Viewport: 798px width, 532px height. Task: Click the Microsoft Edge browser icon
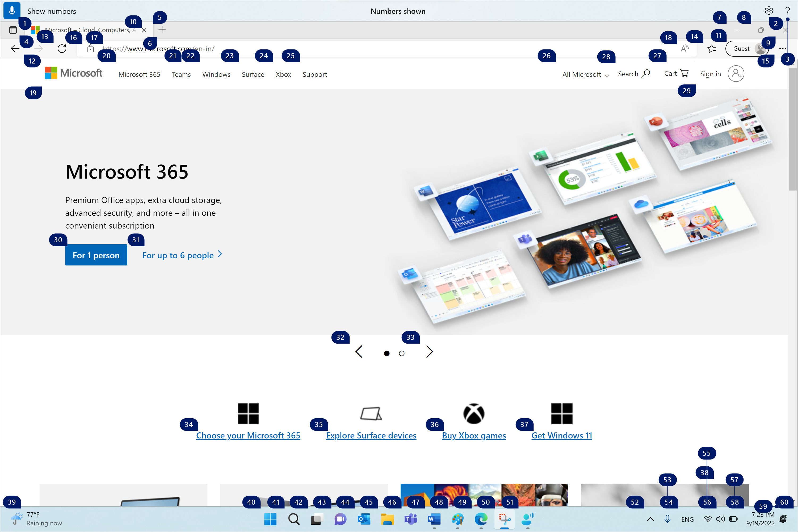(480, 519)
